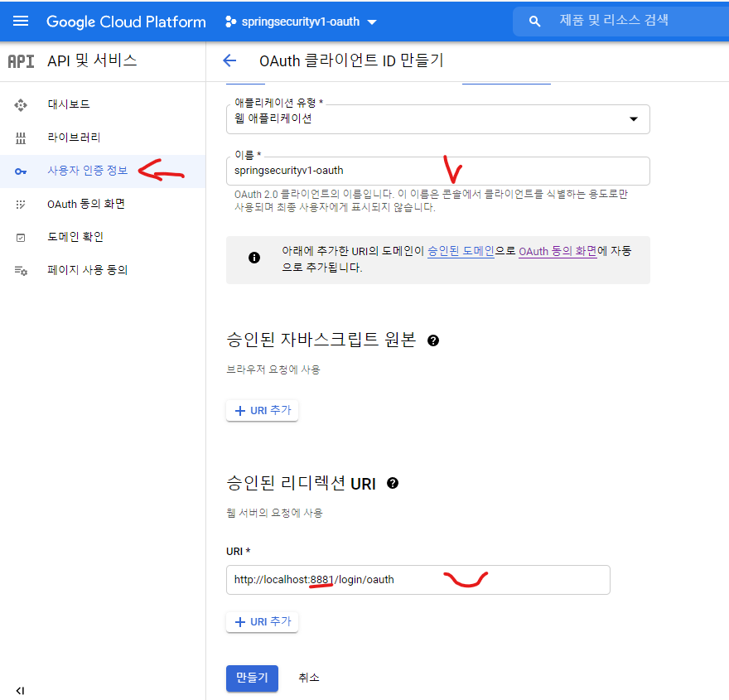Click the redirect URI input field
Image resolution: width=729 pixels, height=700 pixels.
(418, 580)
